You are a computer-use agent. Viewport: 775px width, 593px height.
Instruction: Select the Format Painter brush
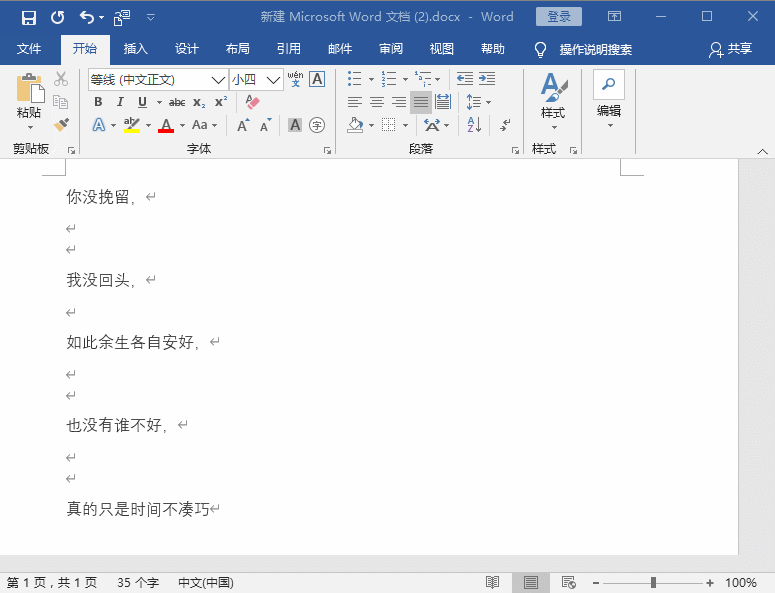click(x=61, y=124)
